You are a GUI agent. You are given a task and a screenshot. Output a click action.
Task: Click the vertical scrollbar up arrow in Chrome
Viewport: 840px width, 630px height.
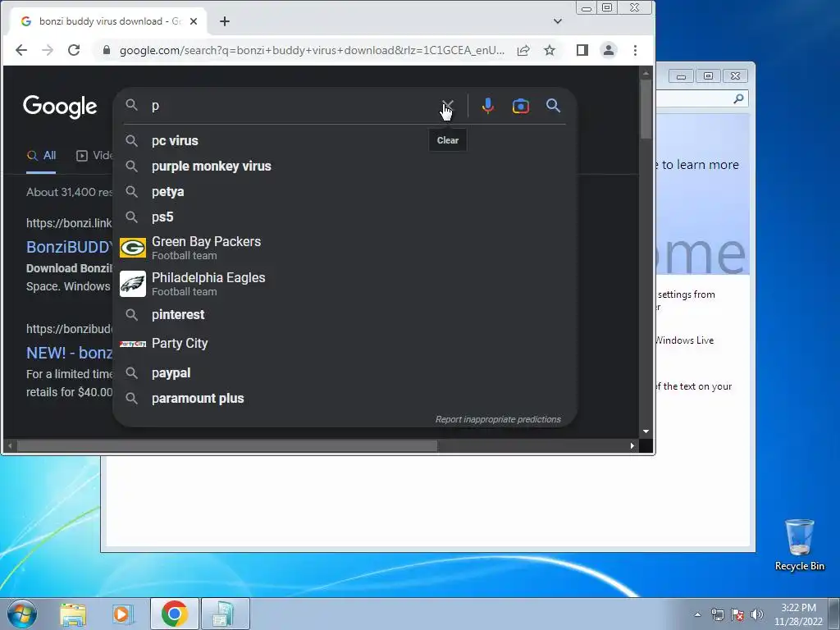(646, 73)
